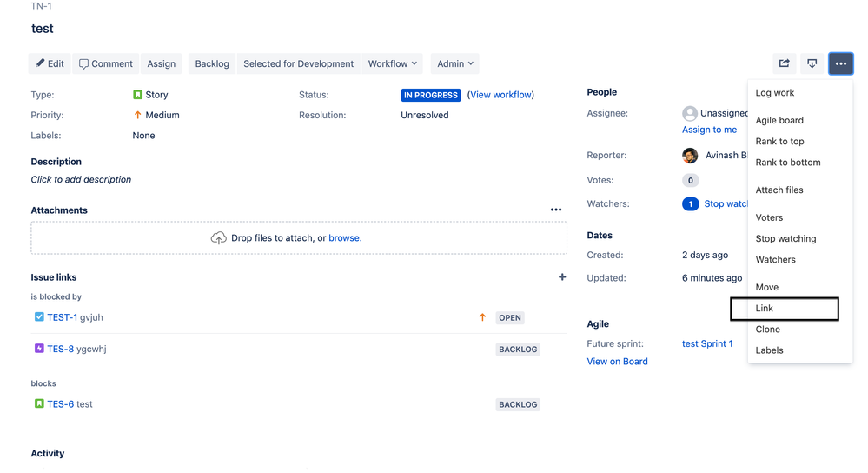Click the BACKLOG badge for TES-6
This screenshot has height=473, width=868.
pos(518,405)
